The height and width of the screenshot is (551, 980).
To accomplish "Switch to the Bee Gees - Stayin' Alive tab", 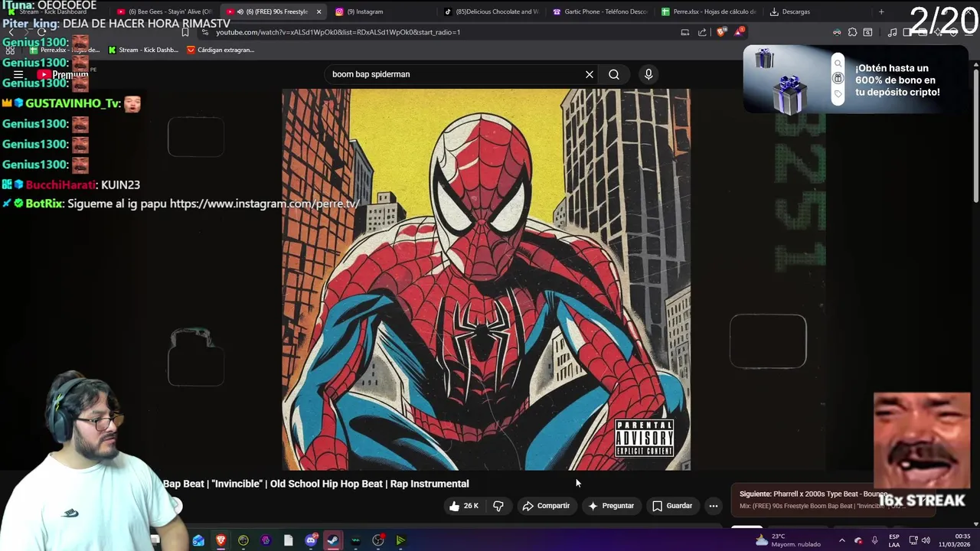I will [x=164, y=11].
